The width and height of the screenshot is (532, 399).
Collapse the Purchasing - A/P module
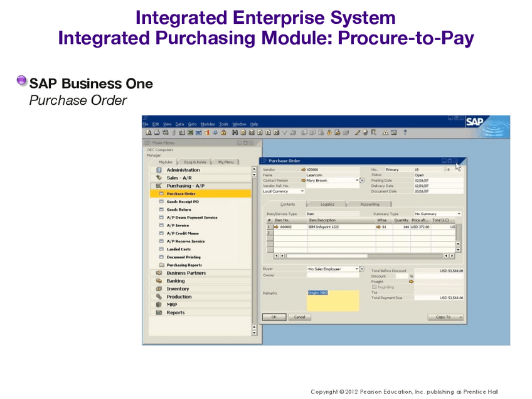click(201, 186)
